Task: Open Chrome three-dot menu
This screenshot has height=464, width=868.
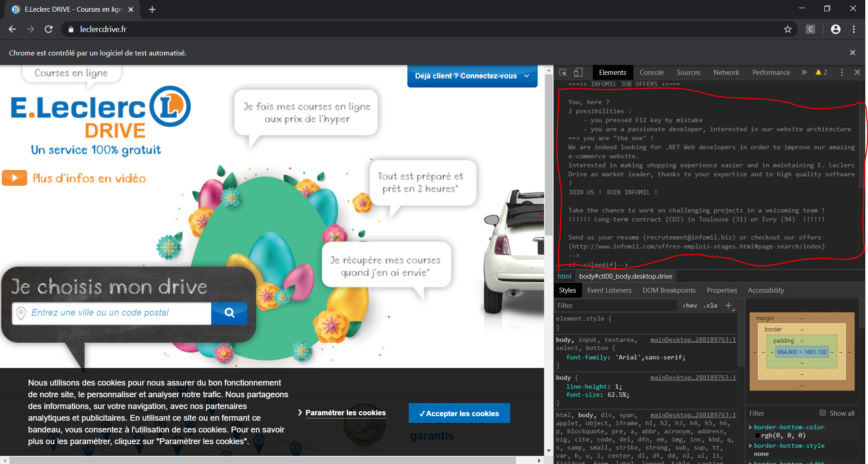Action: [854, 29]
